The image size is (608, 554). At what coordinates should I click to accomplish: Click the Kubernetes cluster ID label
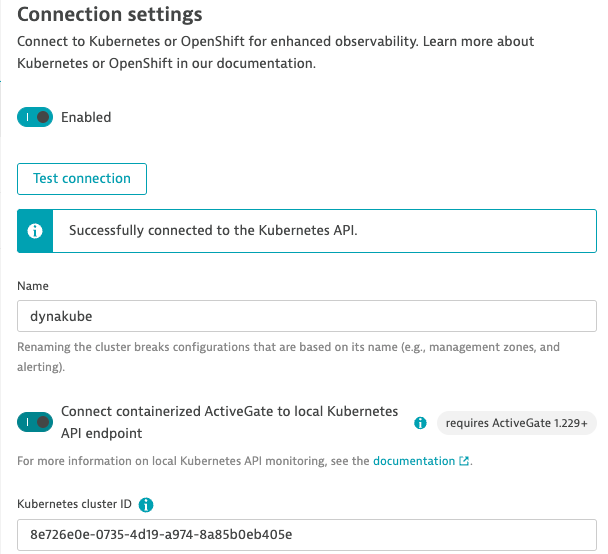[75, 504]
